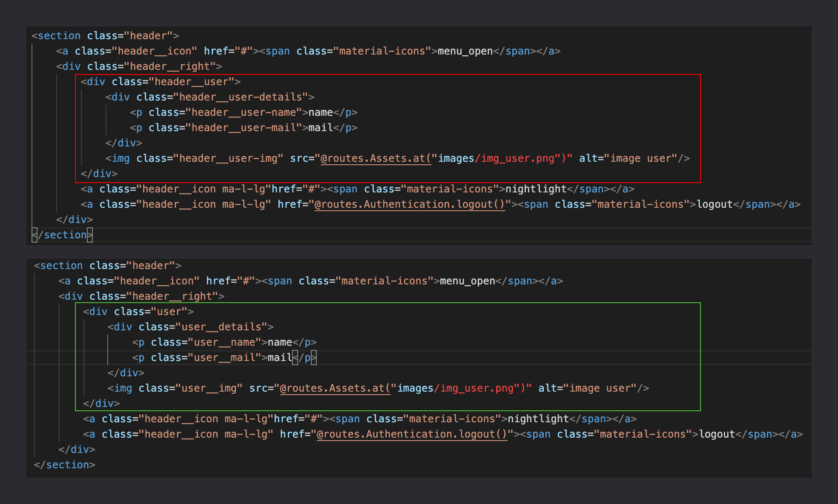The width and height of the screenshot is (838, 504).
Task: Click the word name in the user__name paragraph
Action: pos(280,342)
